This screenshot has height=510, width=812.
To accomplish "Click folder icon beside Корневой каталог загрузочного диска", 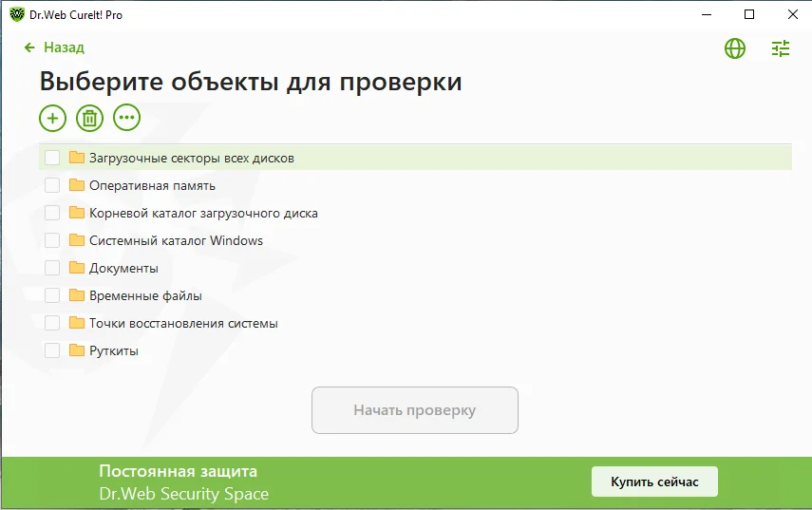I will coord(77,213).
